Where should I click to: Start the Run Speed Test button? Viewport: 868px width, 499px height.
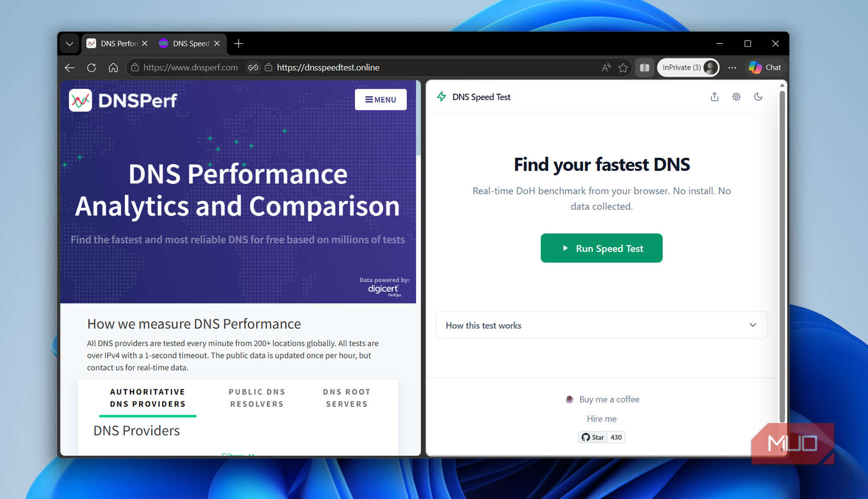pyautogui.click(x=601, y=248)
